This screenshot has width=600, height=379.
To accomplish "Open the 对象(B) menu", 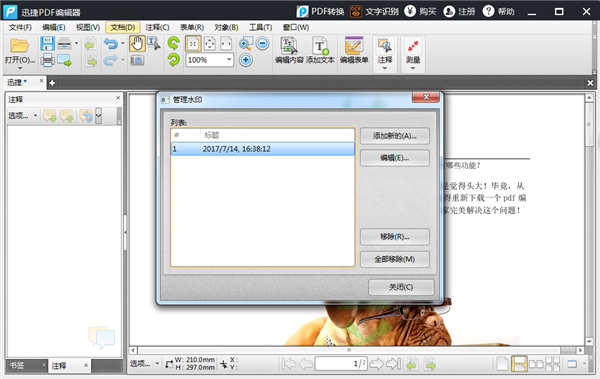I will [226, 28].
